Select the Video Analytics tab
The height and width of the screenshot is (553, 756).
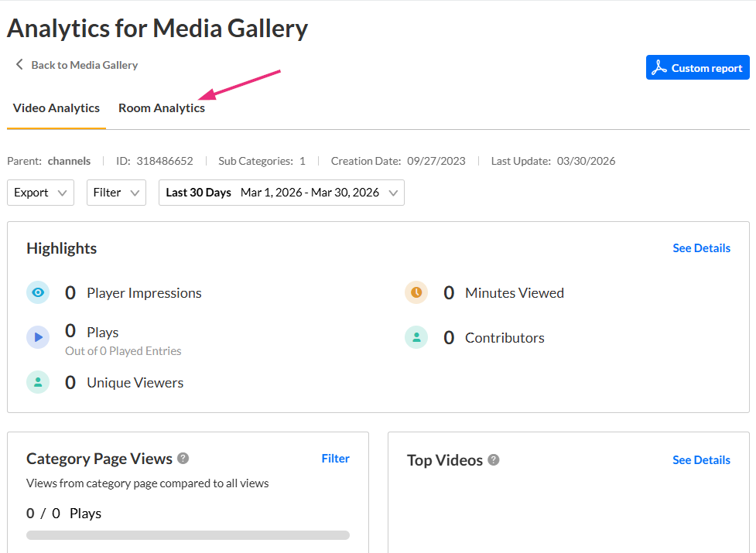[56, 108]
